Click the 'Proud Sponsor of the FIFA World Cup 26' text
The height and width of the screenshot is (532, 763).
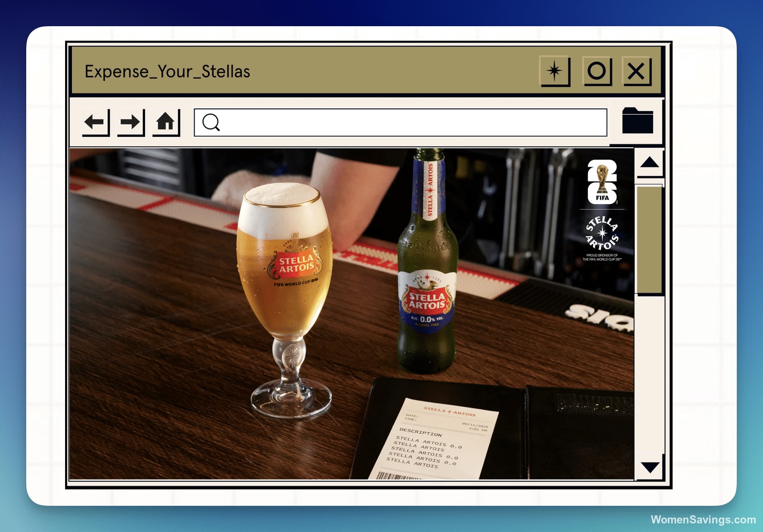pyautogui.click(x=602, y=257)
